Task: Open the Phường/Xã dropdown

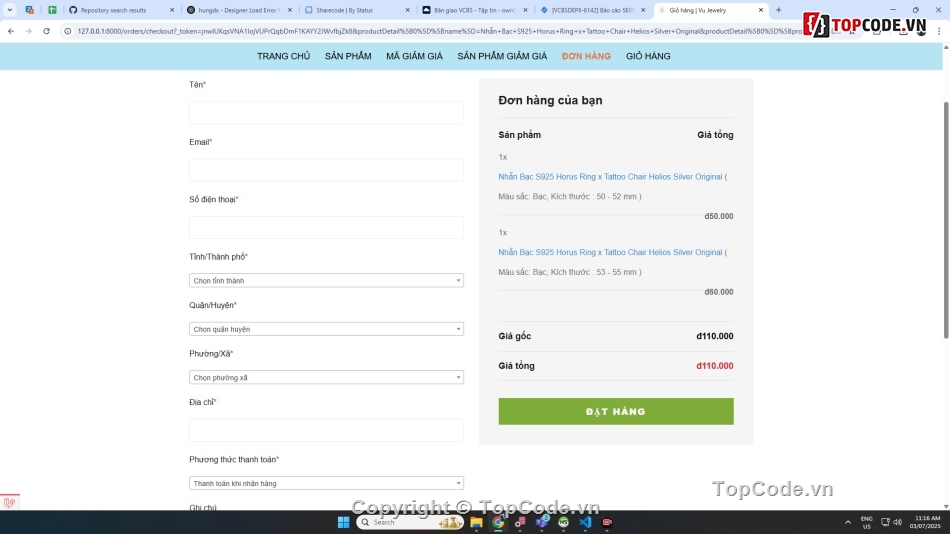Action: [326, 377]
